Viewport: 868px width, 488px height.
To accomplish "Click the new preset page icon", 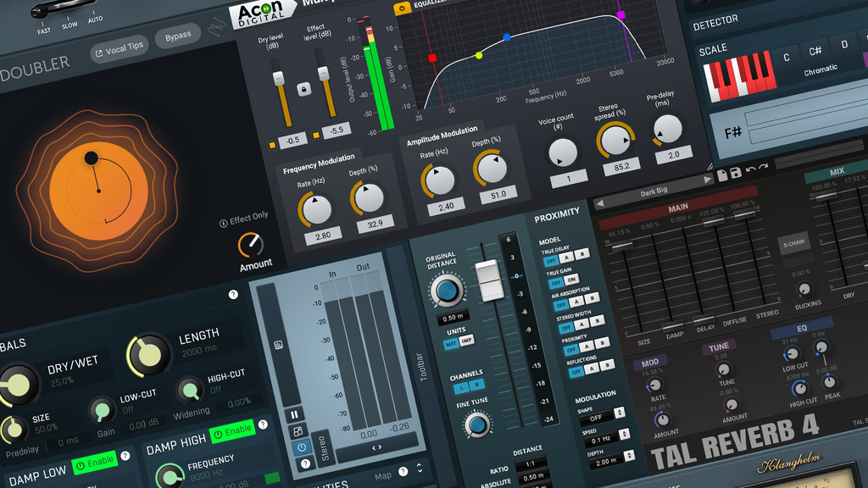I will [721, 175].
